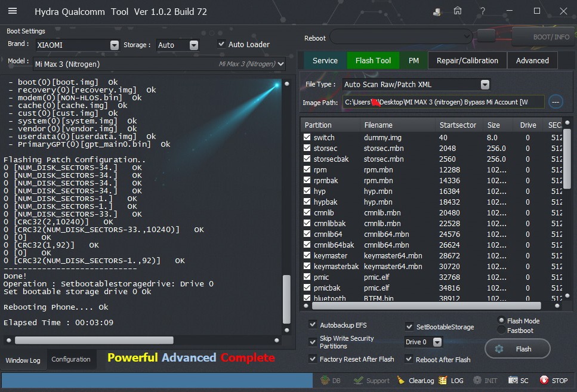
Task: Open the Storage dropdown showing Auto
Action: pyautogui.click(x=193, y=45)
